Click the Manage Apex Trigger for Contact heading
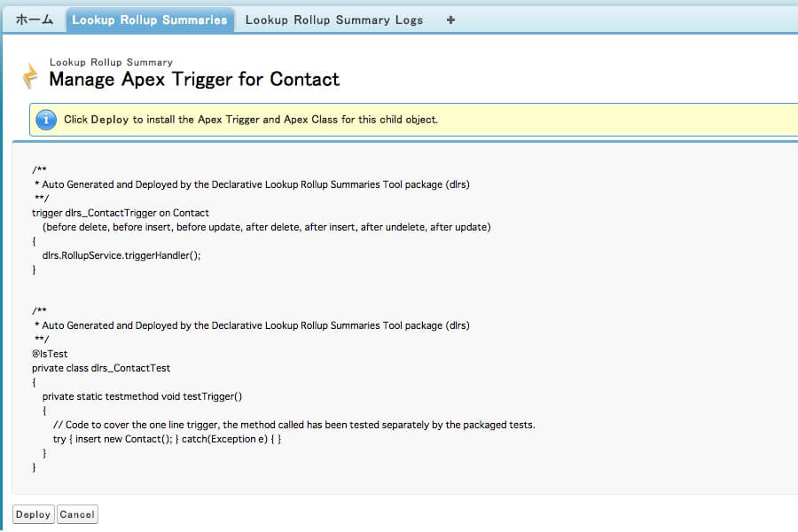Viewport: 798px width, 532px height. pyautogui.click(x=194, y=80)
